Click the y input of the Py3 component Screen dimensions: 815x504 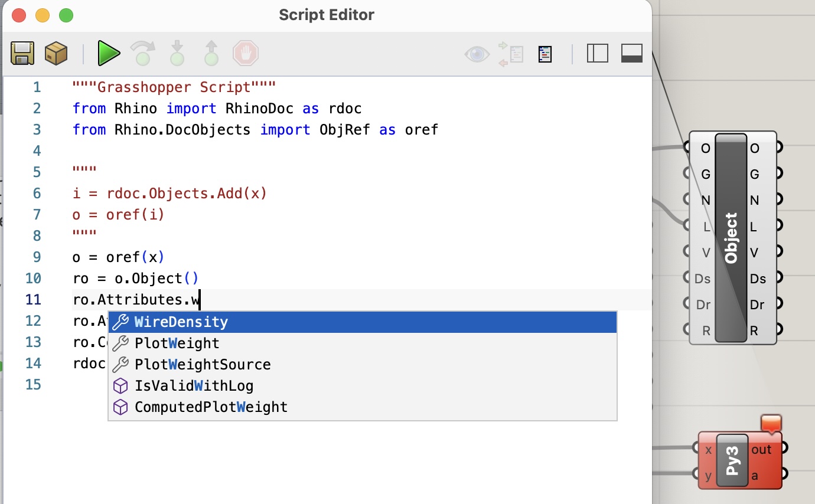(696, 473)
